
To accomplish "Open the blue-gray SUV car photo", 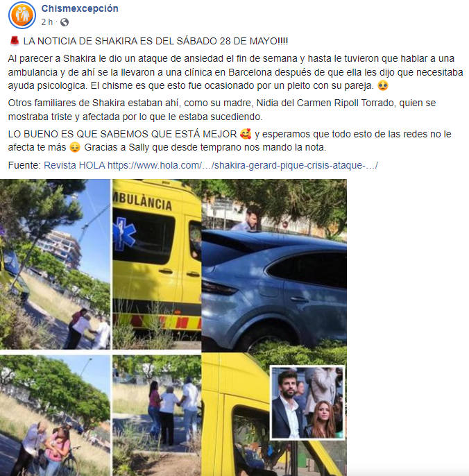I will tap(274, 266).
